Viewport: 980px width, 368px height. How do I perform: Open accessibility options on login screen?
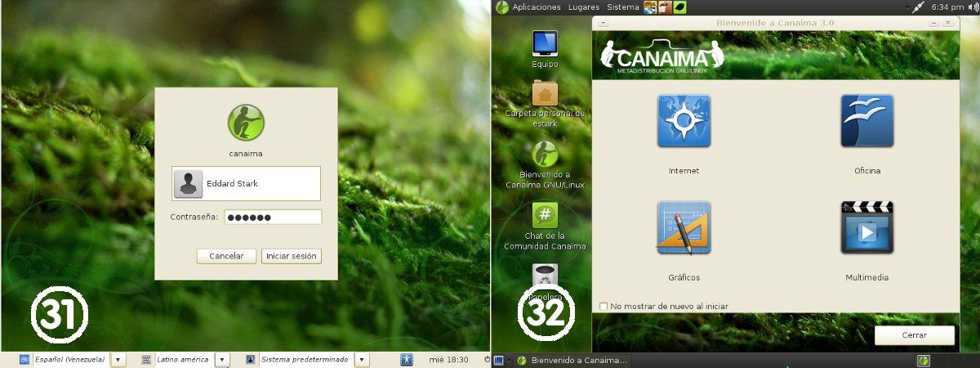[407, 359]
